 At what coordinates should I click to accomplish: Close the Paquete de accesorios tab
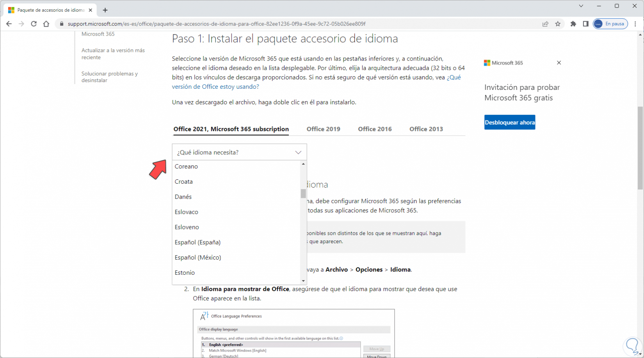point(91,10)
